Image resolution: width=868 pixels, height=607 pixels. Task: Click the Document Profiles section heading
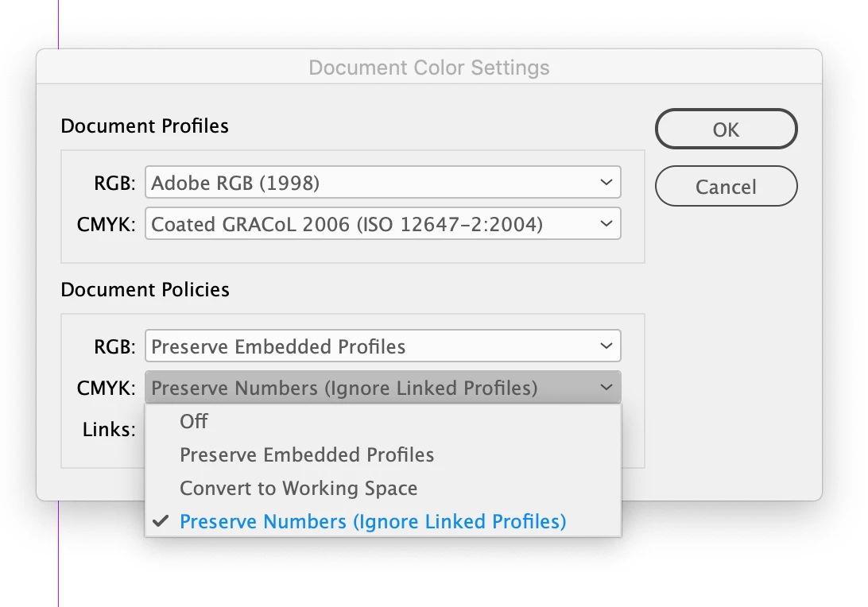pyautogui.click(x=145, y=126)
